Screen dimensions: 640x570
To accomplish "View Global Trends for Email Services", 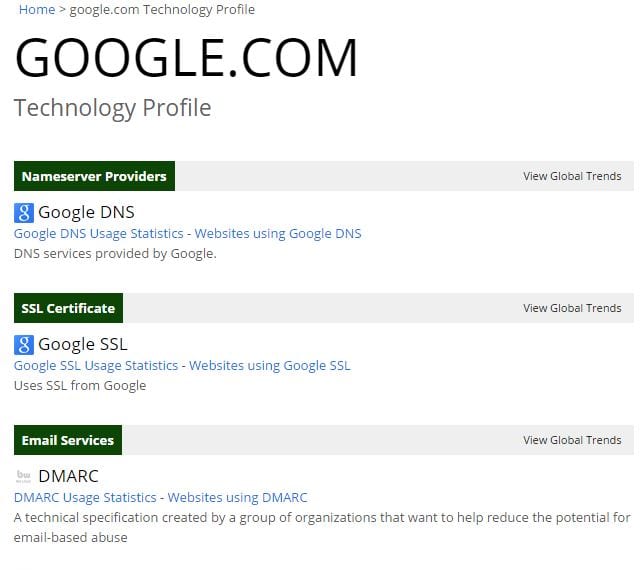I will (x=572, y=440).
